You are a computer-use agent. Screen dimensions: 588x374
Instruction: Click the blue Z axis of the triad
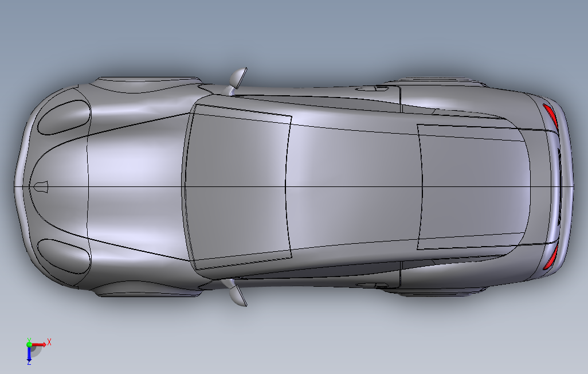29,356
